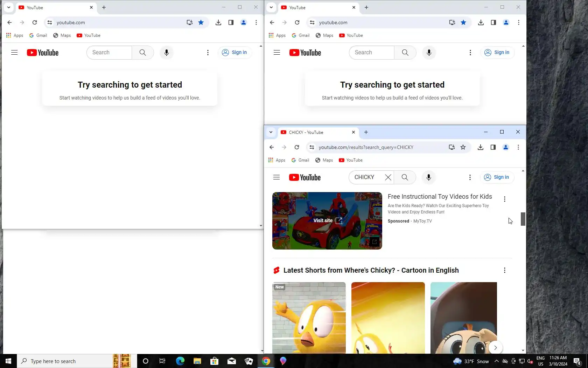Viewport: 588px width, 368px height.
Task: Open a new tab in the CHICKY window
Action: pyautogui.click(x=366, y=132)
